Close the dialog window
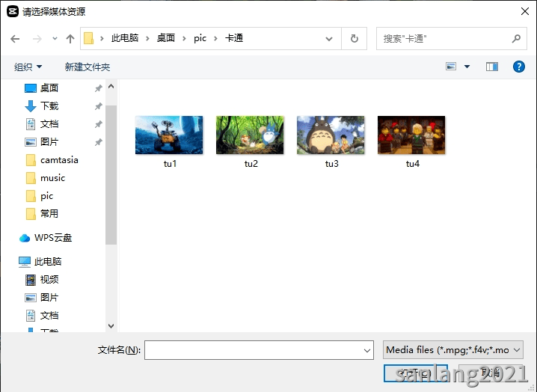537x392 pixels. 524,11
